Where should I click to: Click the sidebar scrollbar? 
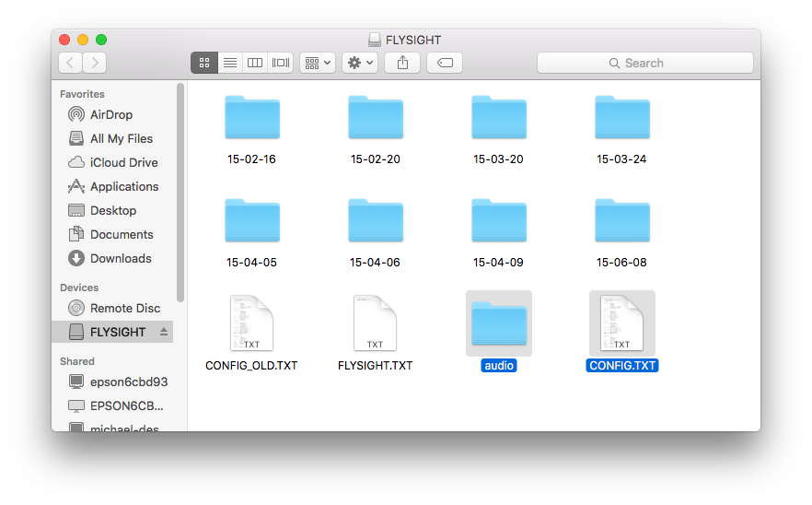(180, 192)
